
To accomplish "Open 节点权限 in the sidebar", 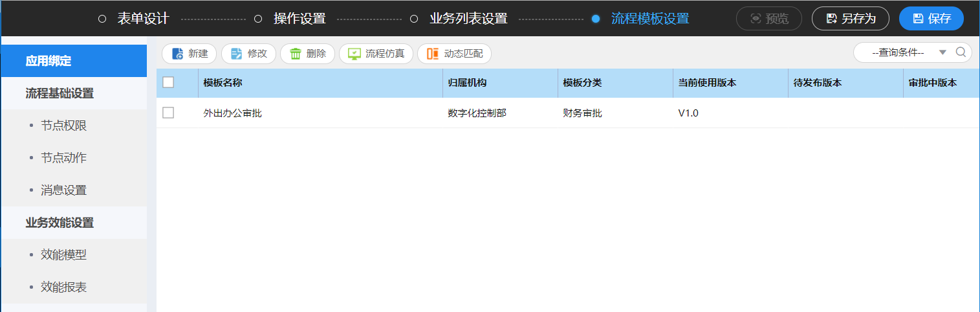I will coord(74,126).
